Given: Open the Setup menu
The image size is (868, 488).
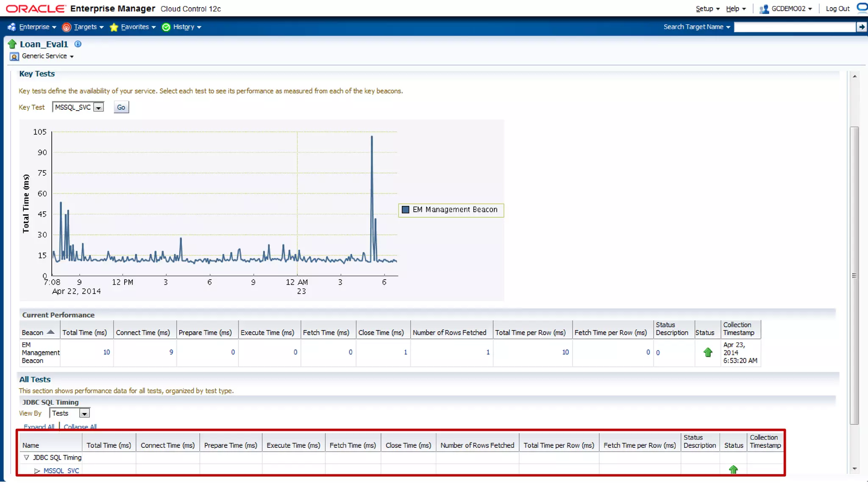Looking at the screenshot, I should tap(707, 8).
